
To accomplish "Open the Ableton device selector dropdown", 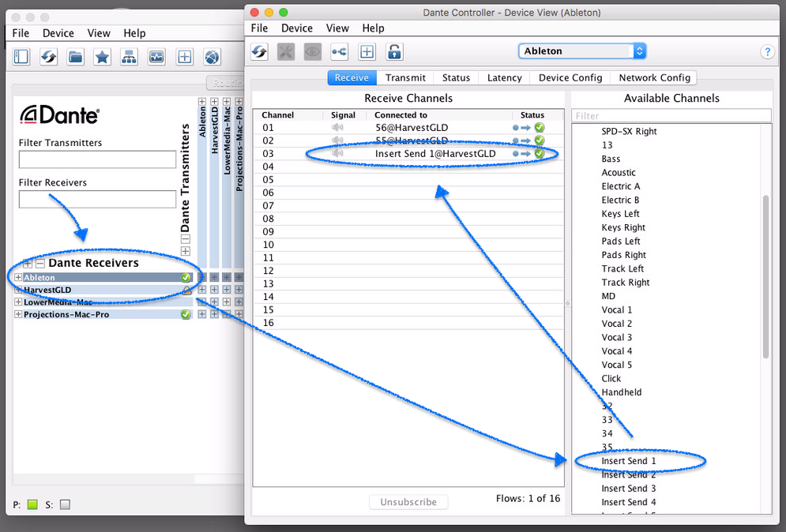I will [x=582, y=51].
